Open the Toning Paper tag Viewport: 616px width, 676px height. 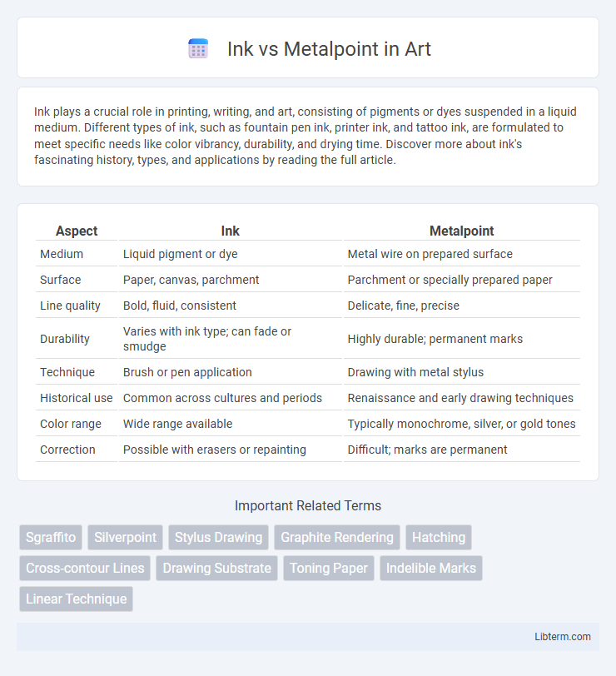[x=329, y=568]
